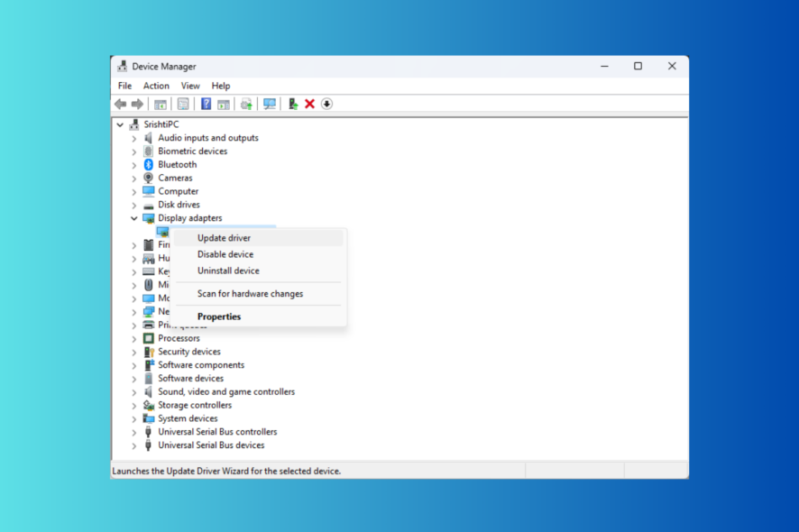This screenshot has height=532, width=799.
Task: Open the Action menu
Action: point(155,85)
